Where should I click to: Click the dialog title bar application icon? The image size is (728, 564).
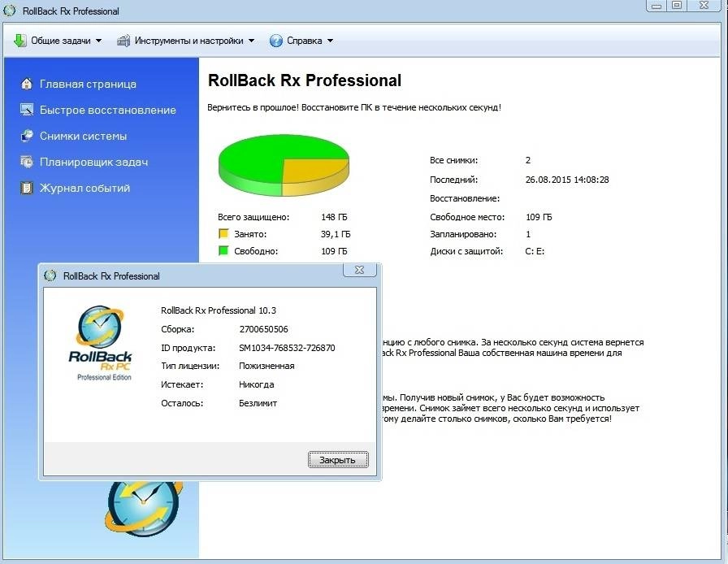coord(50,275)
